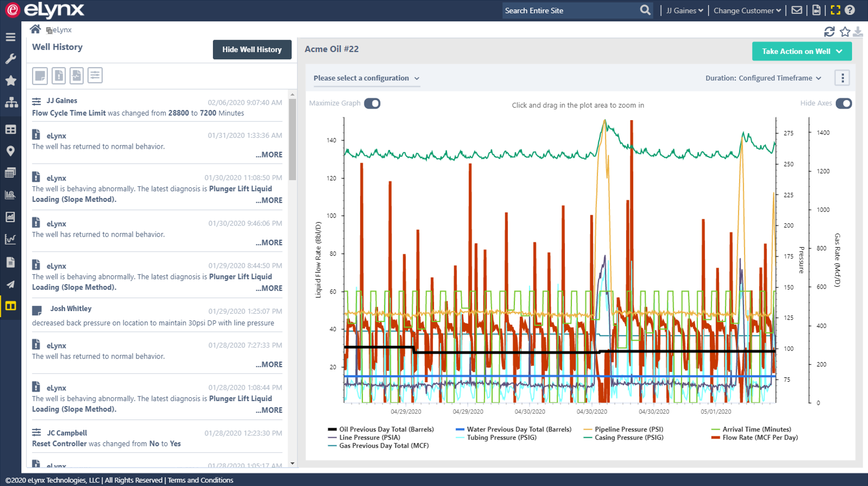Toggle the Hide Axes switch
Image resolution: width=868 pixels, height=486 pixels.
(843, 104)
